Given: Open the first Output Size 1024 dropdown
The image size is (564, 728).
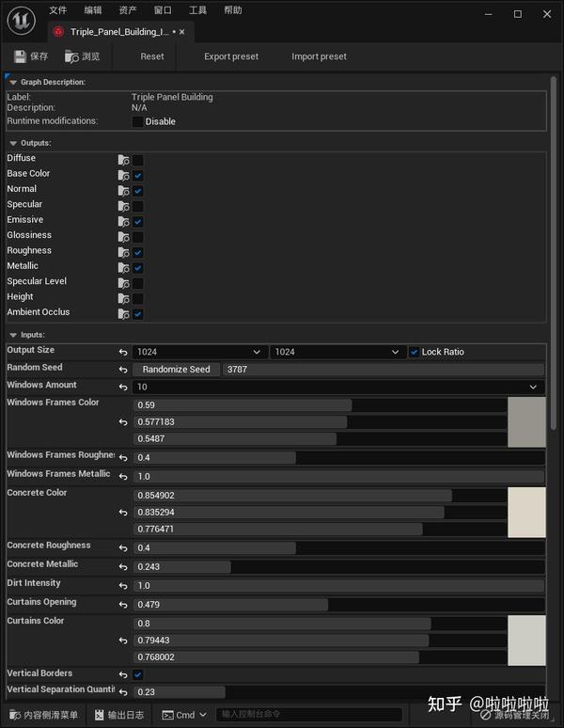Looking at the screenshot, I should (x=200, y=352).
